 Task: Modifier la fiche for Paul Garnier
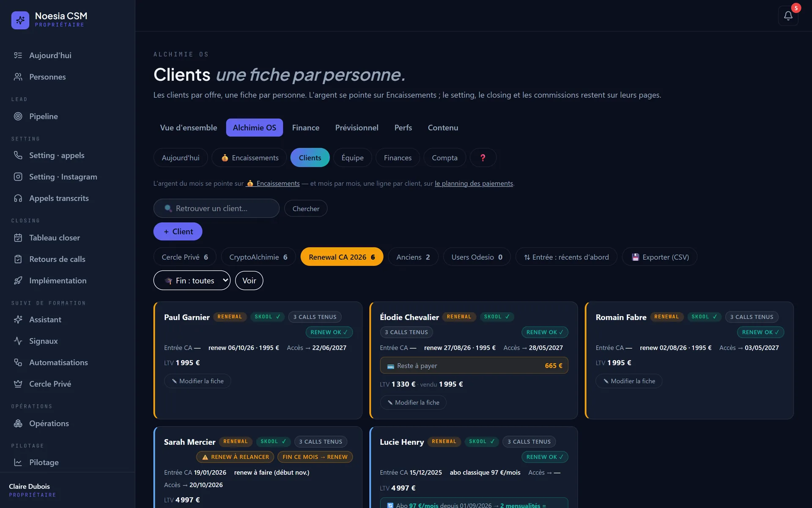click(x=198, y=381)
